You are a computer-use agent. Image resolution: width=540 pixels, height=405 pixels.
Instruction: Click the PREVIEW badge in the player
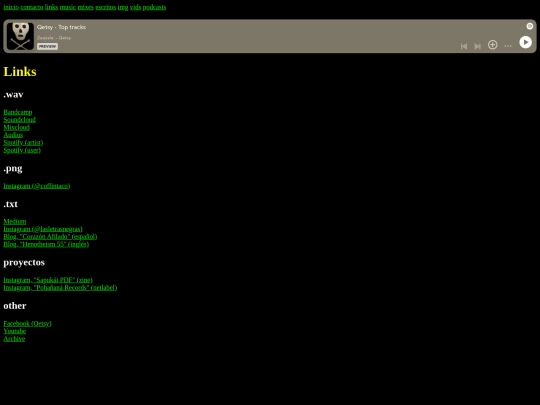(48, 46)
